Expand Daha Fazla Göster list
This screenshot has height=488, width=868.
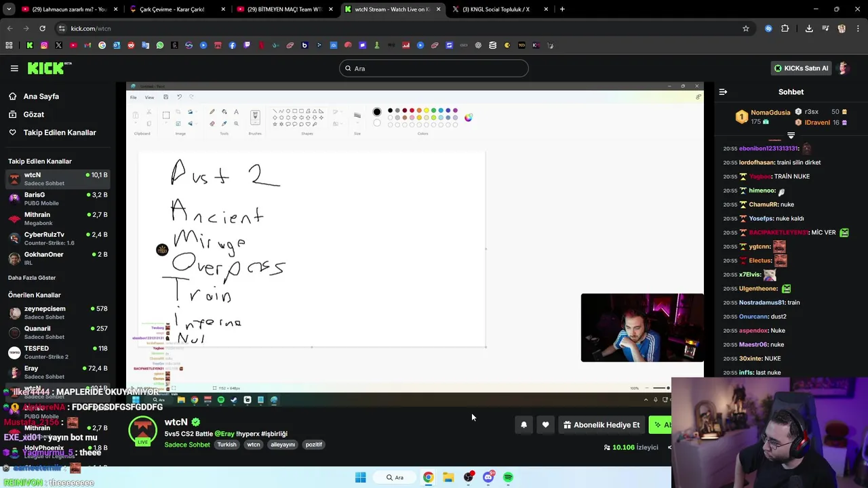tap(32, 278)
